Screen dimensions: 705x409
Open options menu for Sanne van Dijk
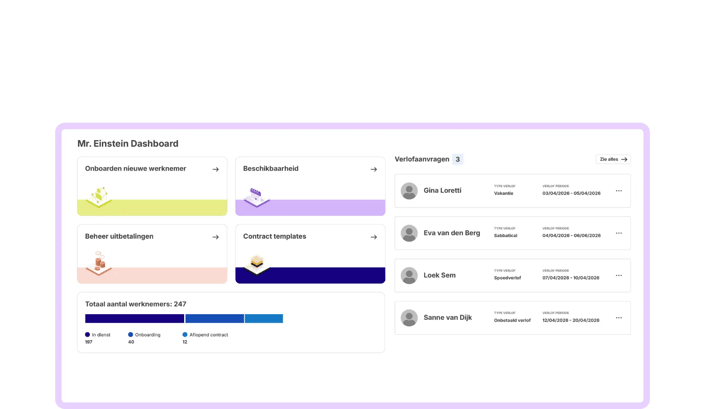[619, 317]
